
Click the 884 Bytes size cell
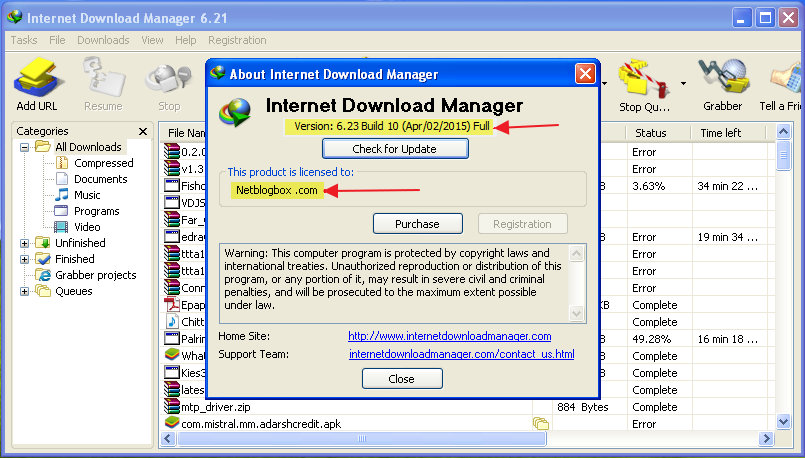583,407
